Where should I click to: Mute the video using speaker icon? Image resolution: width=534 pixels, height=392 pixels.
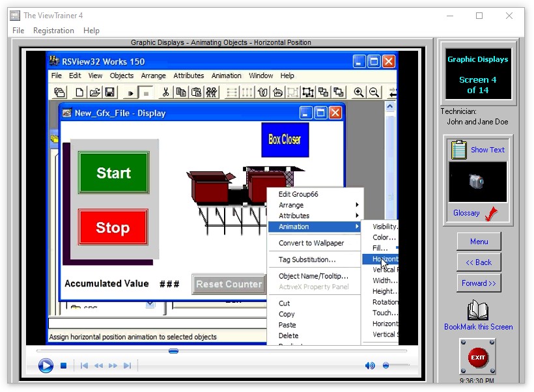pos(370,366)
